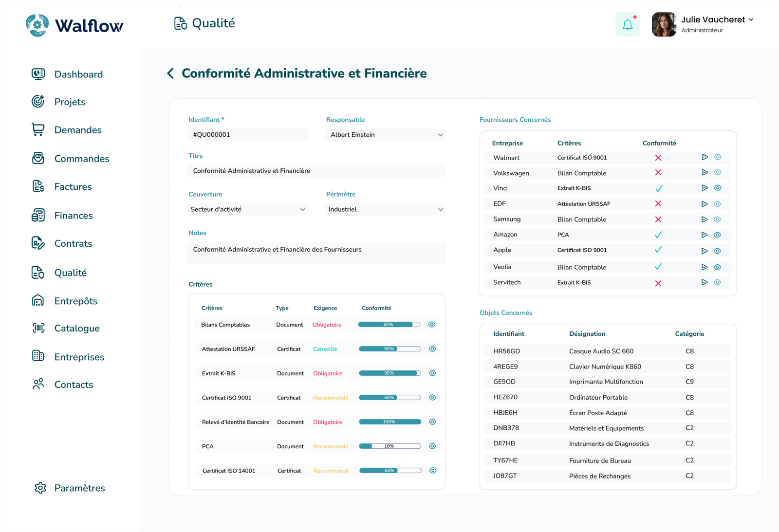Screen dimensions: 779x532
Task: Click the send icon for Servitech row
Action: pyautogui.click(x=704, y=282)
